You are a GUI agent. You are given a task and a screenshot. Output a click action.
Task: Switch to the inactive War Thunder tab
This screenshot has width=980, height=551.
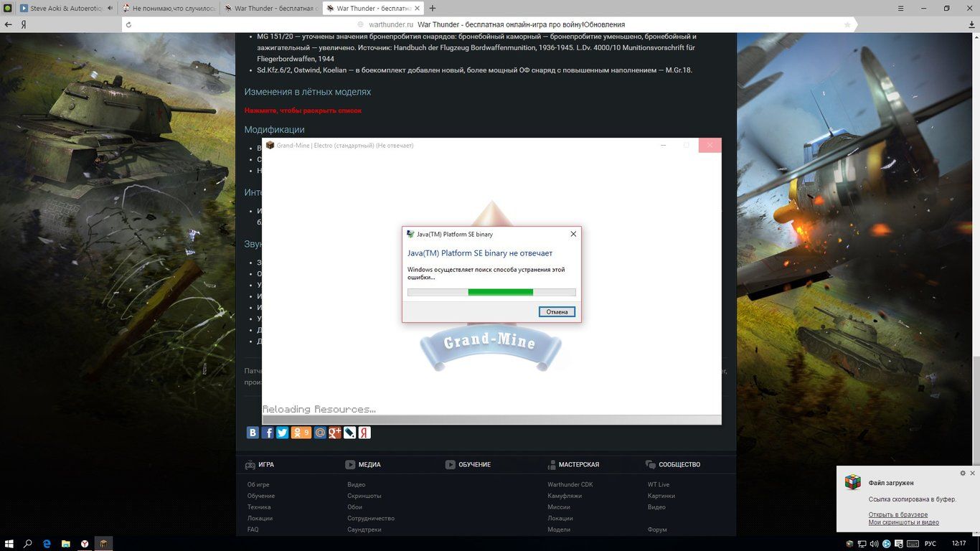[x=270, y=9]
